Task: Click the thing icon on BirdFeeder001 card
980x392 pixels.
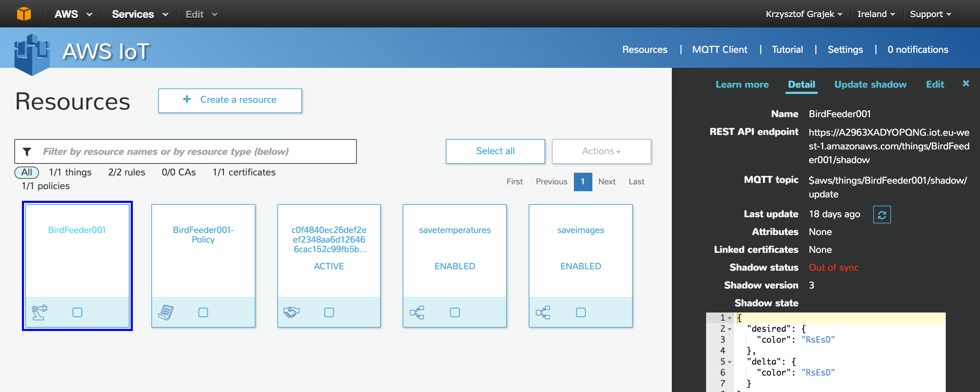Action: click(x=39, y=313)
